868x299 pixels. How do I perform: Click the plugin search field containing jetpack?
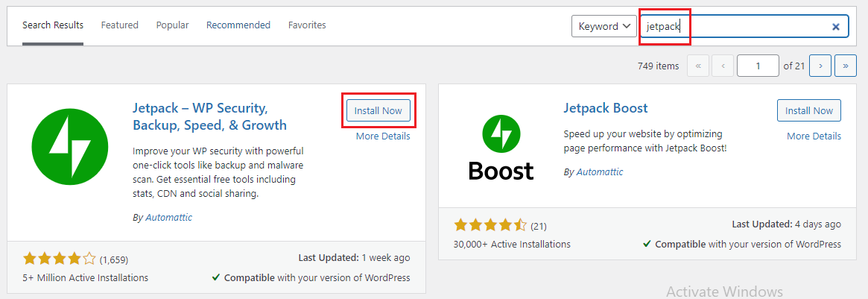(744, 26)
